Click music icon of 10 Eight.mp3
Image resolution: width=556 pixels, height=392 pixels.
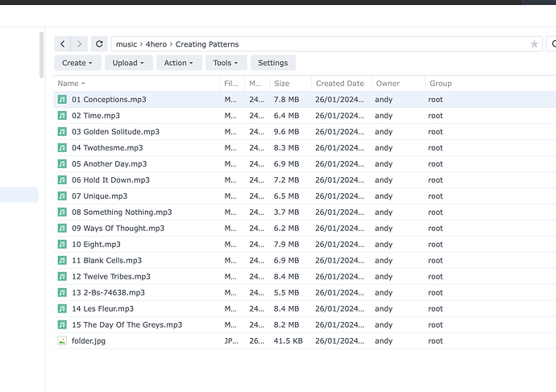(62, 245)
